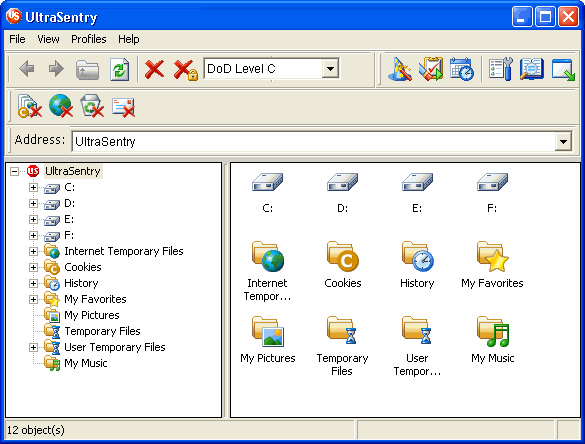Screen dimensions: 585x444
Task: Select Internet Temporary Files tree label
Action: (124, 251)
